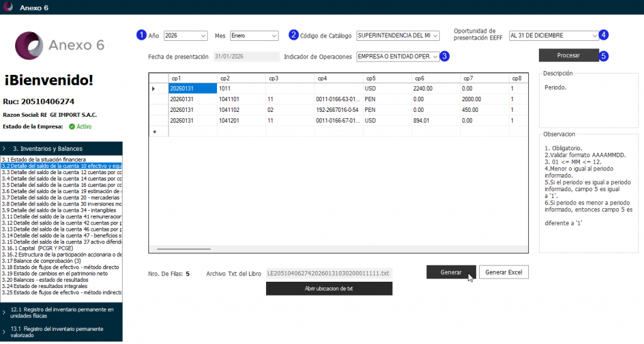Click the cp6 column header
The image size is (644, 344).
436,79
